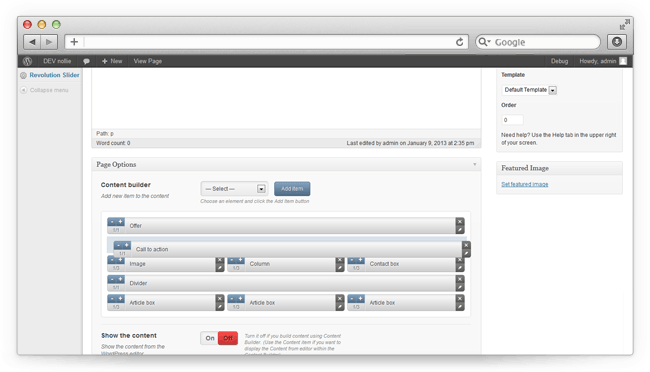Open the New menu in admin bar
The image size is (650, 372).
(x=112, y=61)
